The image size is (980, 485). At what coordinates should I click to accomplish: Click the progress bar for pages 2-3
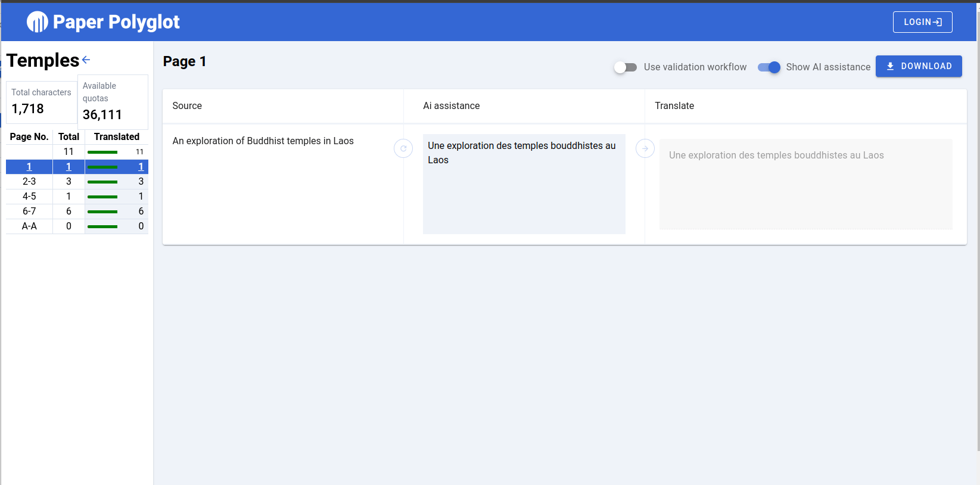tap(102, 182)
